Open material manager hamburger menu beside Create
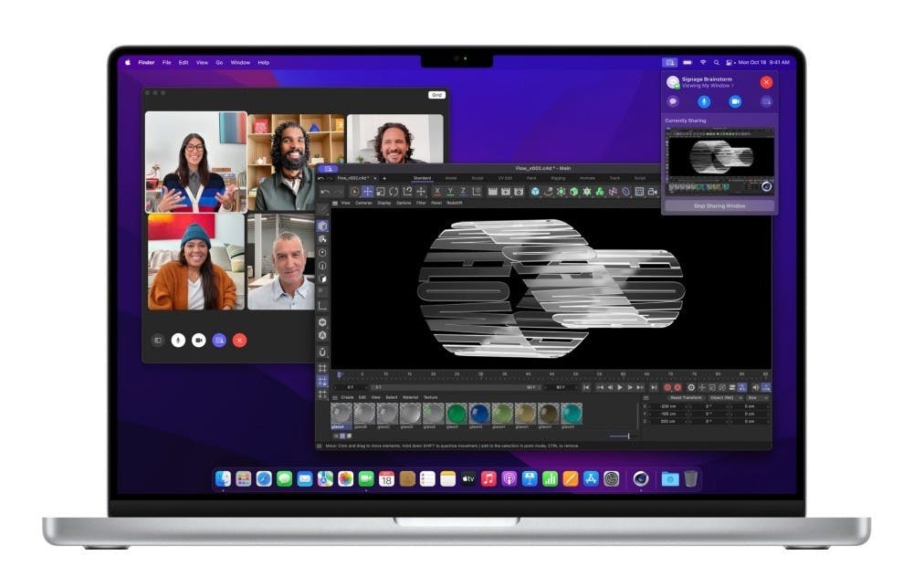913x588 pixels. pos(335,397)
